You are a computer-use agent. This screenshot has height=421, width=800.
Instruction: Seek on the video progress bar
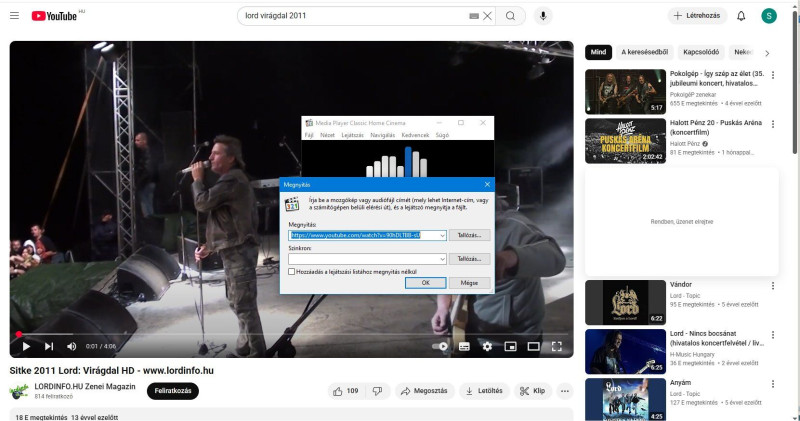[x=291, y=334]
